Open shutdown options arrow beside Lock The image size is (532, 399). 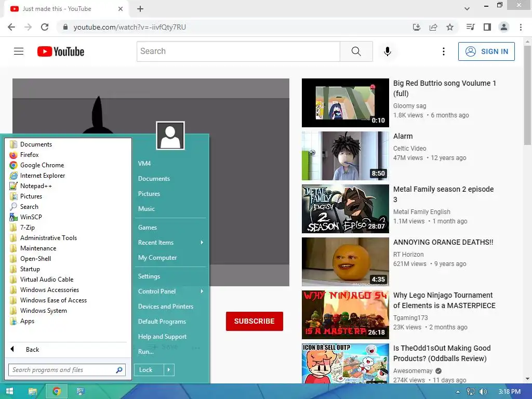pyautogui.click(x=169, y=370)
